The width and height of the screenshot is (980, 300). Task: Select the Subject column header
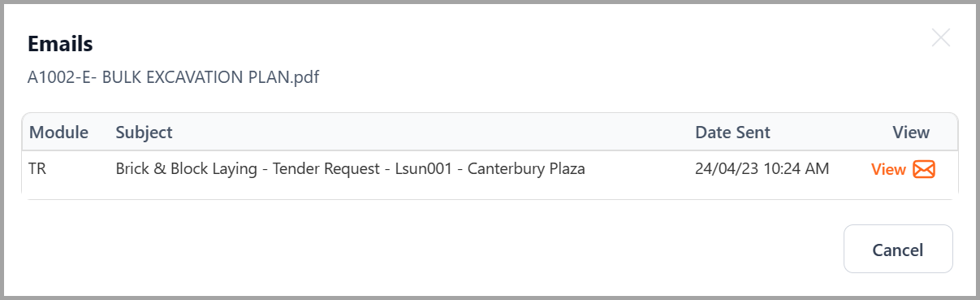point(145,132)
